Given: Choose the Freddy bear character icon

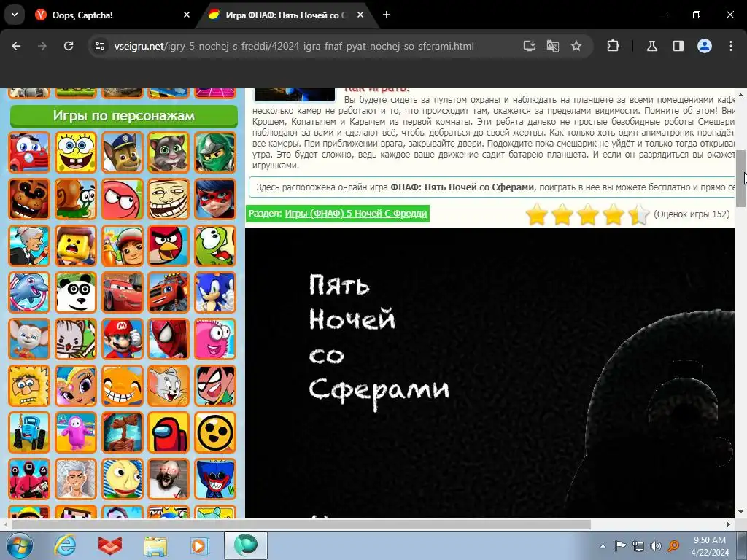Looking at the screenshot, I should click(x=29, y=199).
